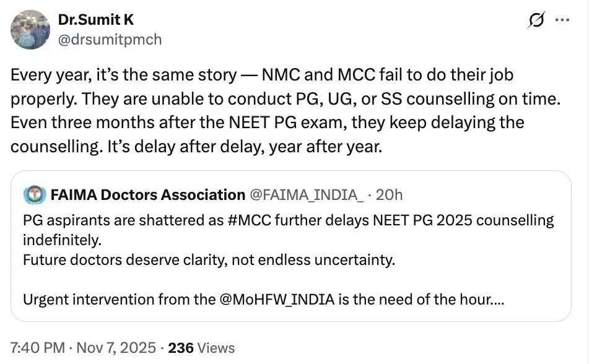Open FAIMA Doctors Association profile name
The height and width of the screenshot is (364, 597).
(147, 195)
